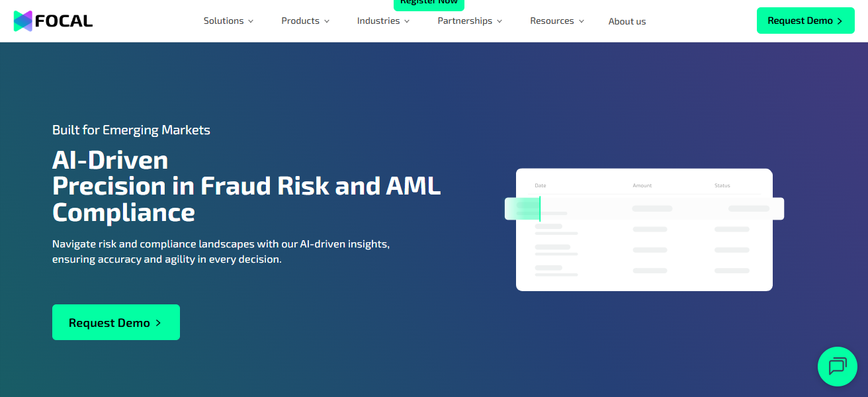Click the Built for Emerging Markets tagline
Image resolution: width=868 pixels, height=397 pixels.
tap(131, 130)
